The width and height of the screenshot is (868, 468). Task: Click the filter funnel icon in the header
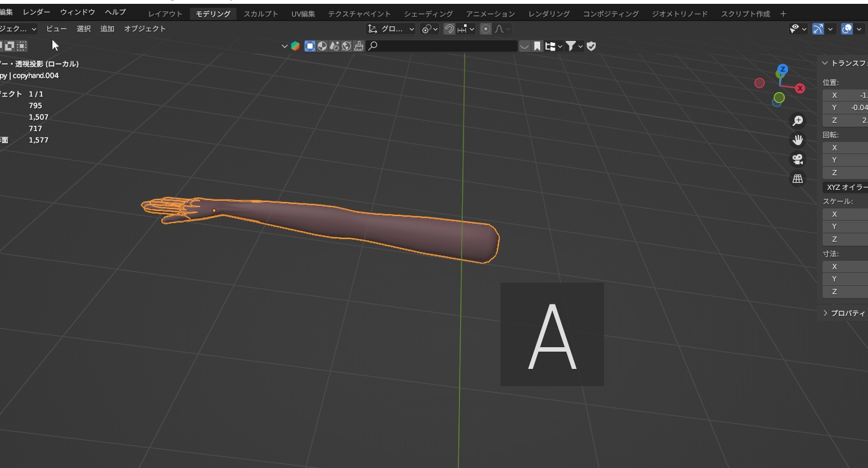pyautogui.click(x=571, y=45)
